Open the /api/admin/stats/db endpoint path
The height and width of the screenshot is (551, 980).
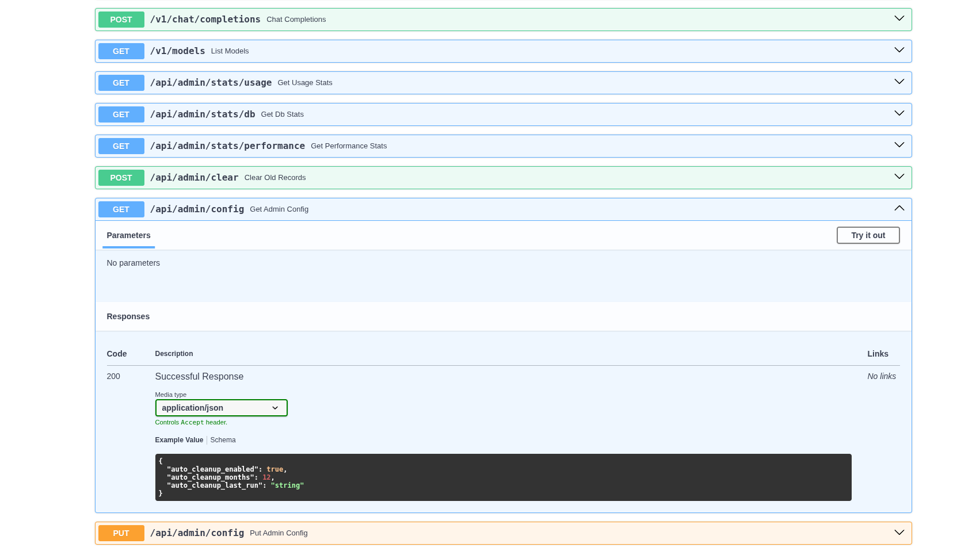point(203,114)
